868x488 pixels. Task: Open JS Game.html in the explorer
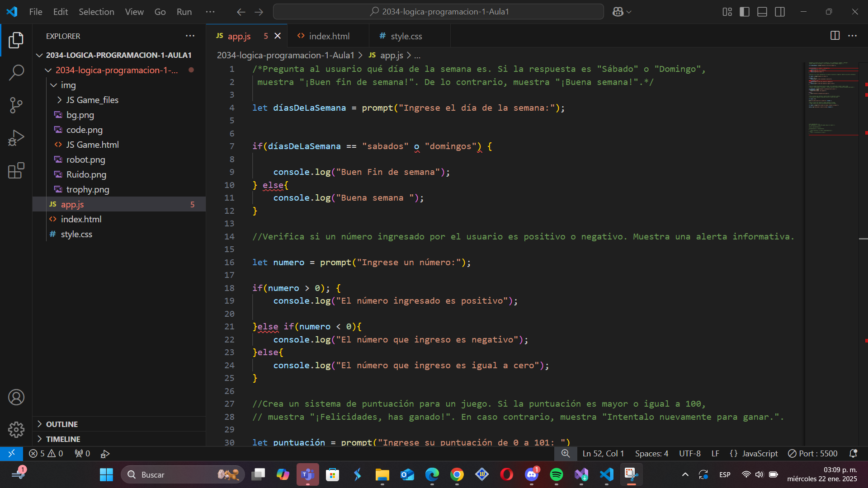119,145
